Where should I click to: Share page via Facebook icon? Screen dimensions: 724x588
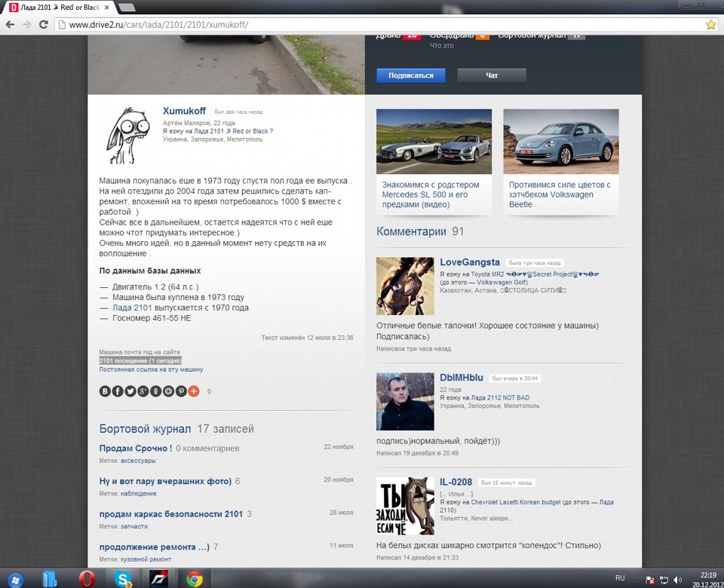pyautogui.click(x=118, y=391)
